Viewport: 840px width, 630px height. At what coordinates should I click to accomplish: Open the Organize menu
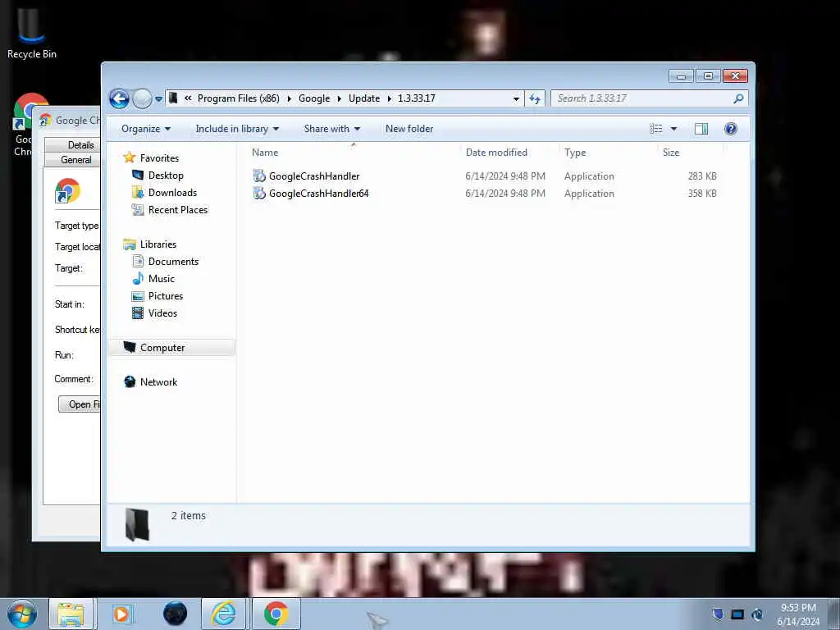[x=146, y=129]
